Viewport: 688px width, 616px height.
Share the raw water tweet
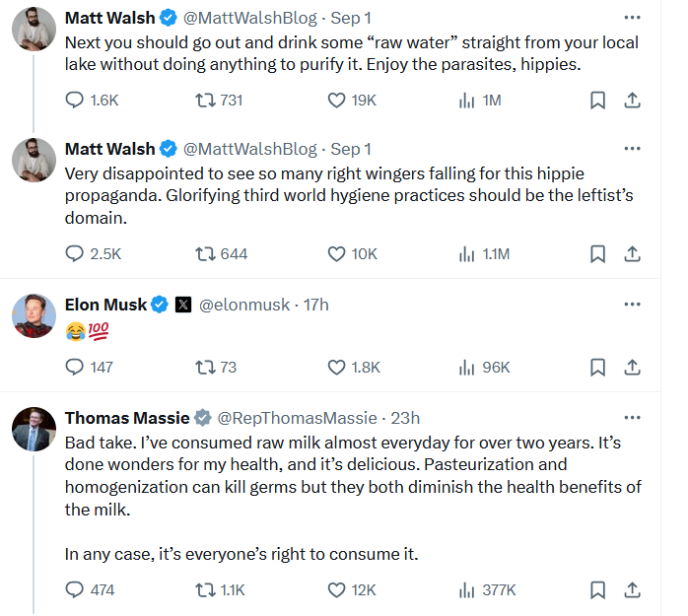coord(632,101)
